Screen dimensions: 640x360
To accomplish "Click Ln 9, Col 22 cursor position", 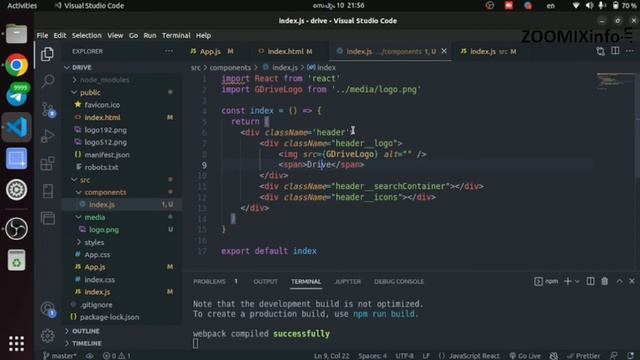I will 331,356.
